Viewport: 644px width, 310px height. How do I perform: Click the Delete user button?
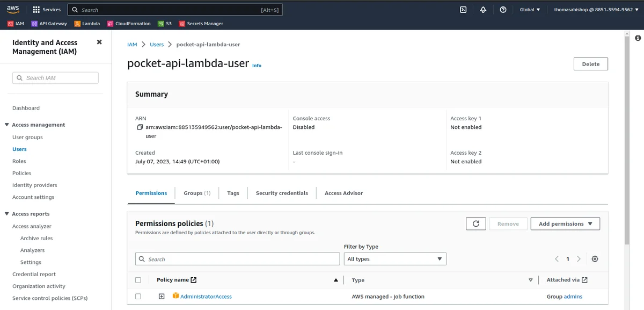point(590,64)
